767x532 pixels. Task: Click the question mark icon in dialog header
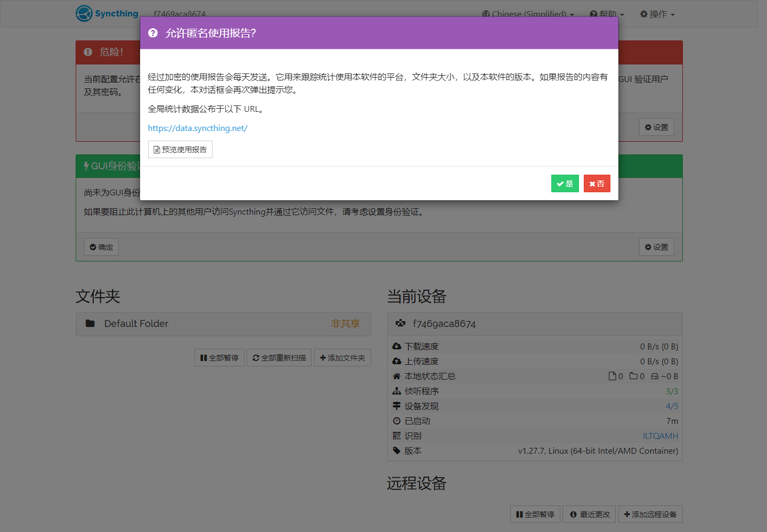(x=153, y=33)
